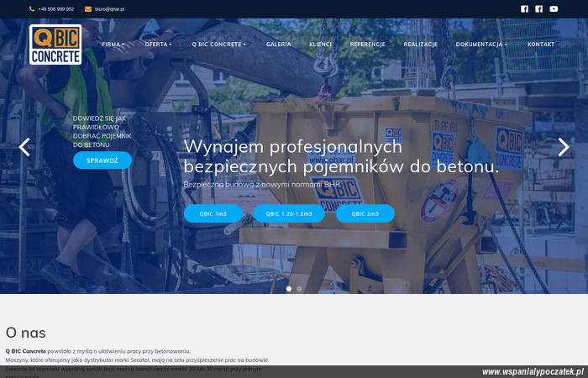Open the YouTube channel icon
Viewport: 588px width, 378px height.
(x=554, y=9)
